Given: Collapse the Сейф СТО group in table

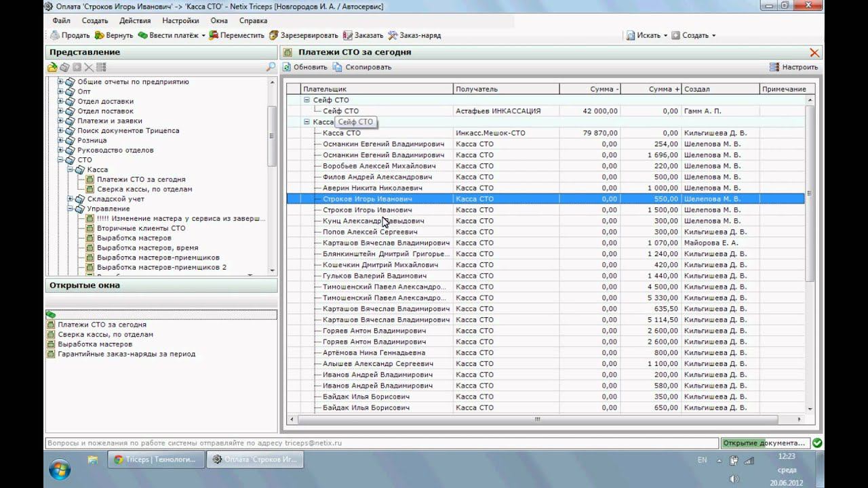Looking at the screenshot, I should pos(307,100).
